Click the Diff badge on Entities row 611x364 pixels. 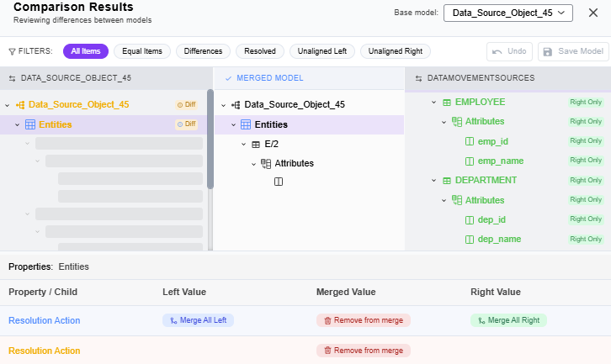point(186,124)
